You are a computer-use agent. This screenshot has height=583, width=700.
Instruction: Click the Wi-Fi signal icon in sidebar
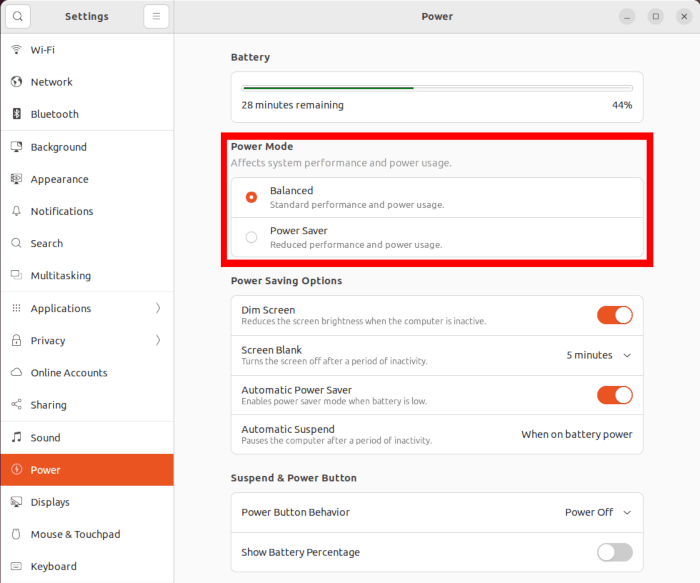(17, 50)
